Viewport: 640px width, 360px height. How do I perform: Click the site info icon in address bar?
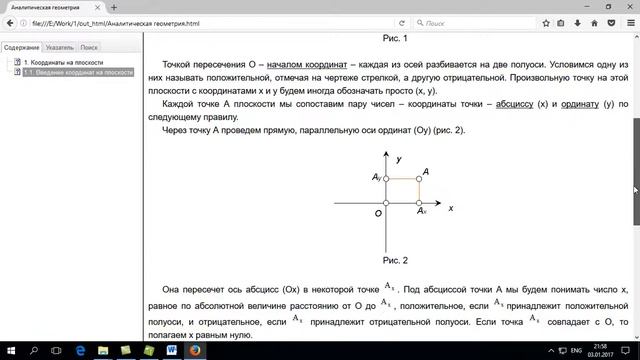click(23, 23)
